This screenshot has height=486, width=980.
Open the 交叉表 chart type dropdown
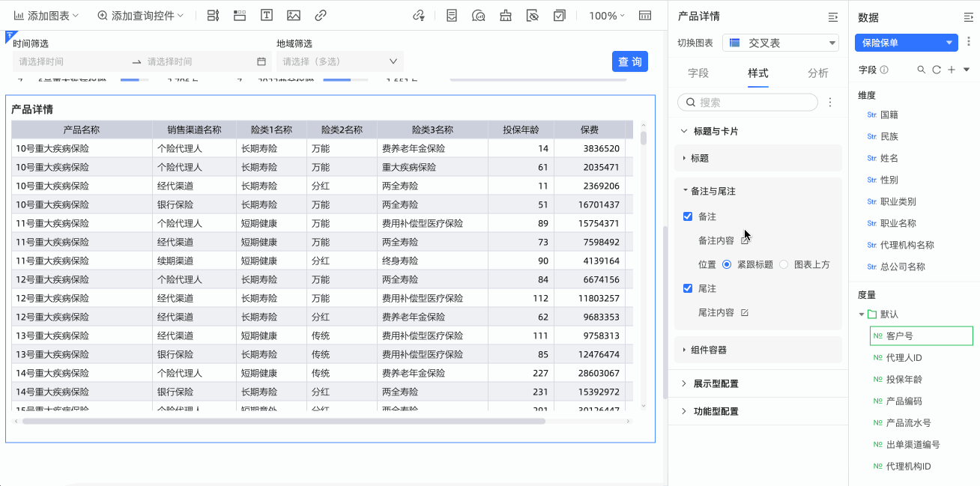click(781, 43)
